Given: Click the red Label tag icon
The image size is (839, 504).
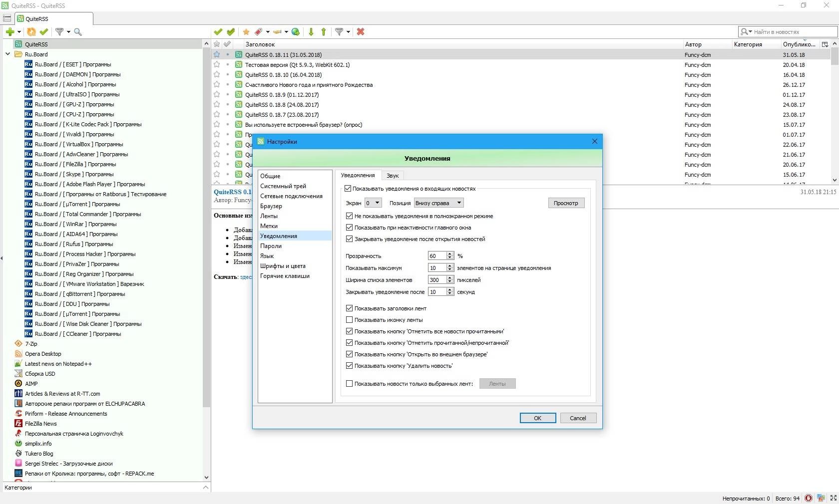Looking at the screenshot, I should pyautogui.click(x=258, y=32).
